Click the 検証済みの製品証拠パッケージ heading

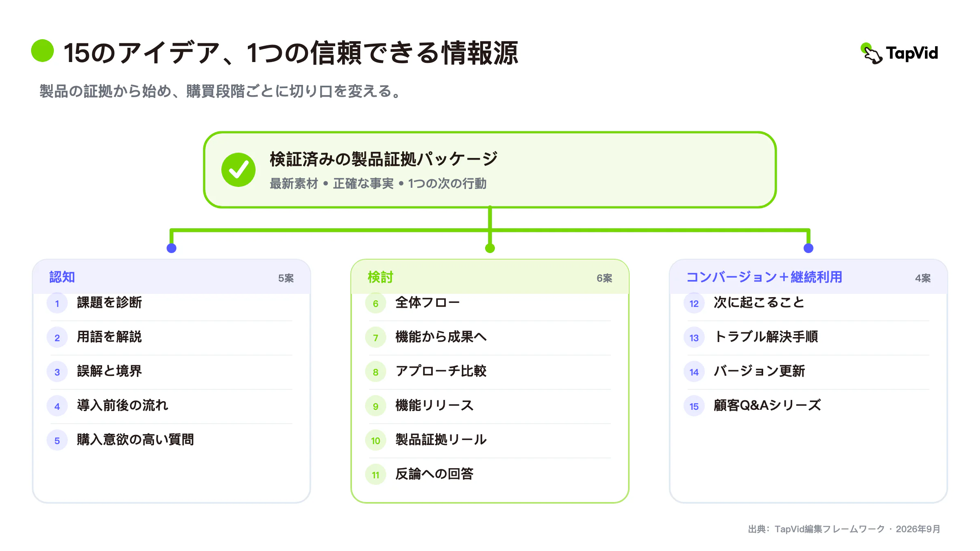384,159
